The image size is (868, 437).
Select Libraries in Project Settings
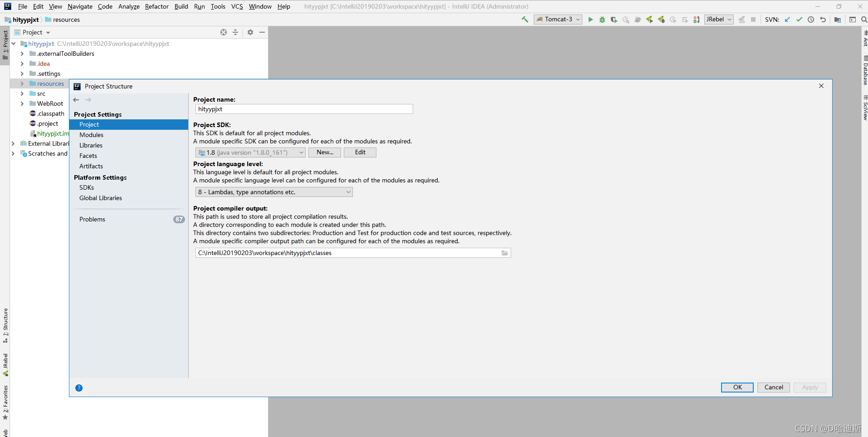pos(129,145)
